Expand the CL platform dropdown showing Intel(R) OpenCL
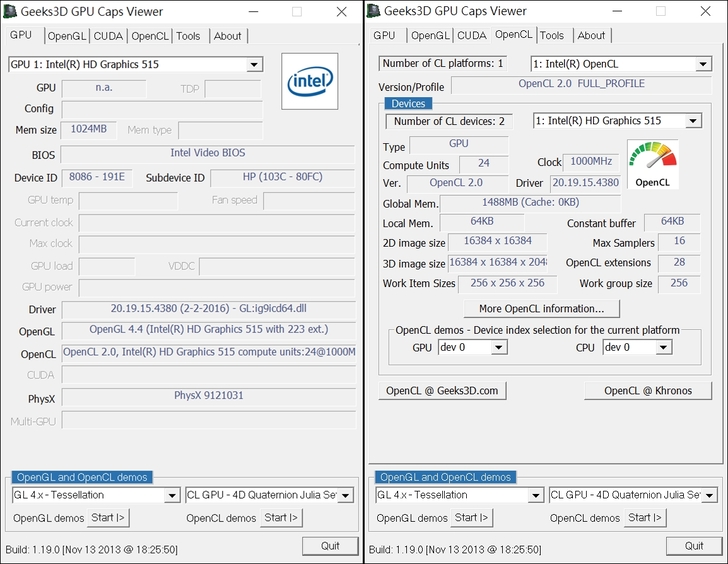 pos(619,64)
